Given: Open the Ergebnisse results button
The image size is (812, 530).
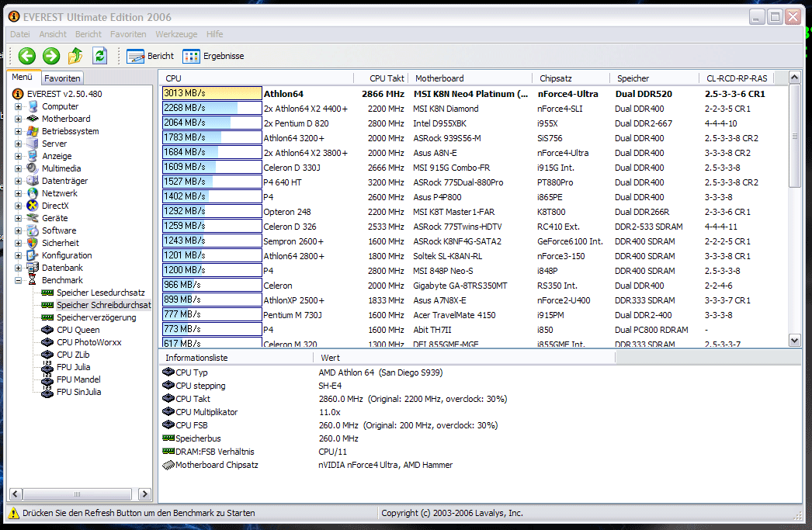Looking at the screenshot, I should [x=213, y=56].
